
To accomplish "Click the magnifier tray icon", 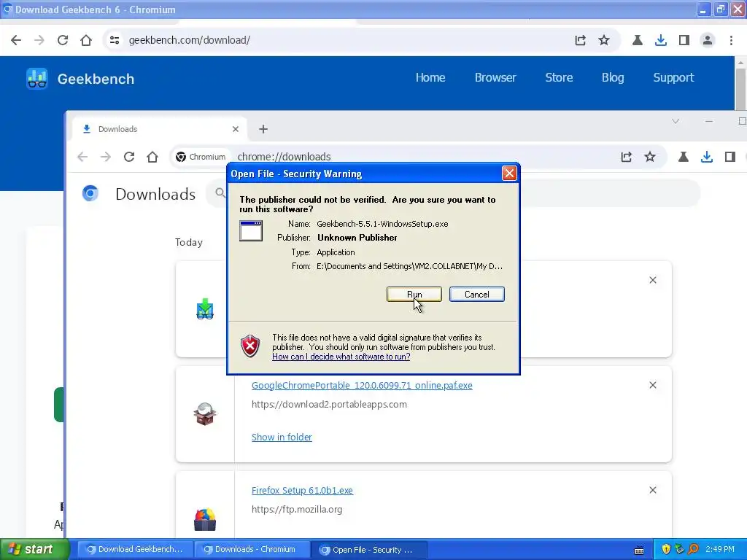I will 694,550.
